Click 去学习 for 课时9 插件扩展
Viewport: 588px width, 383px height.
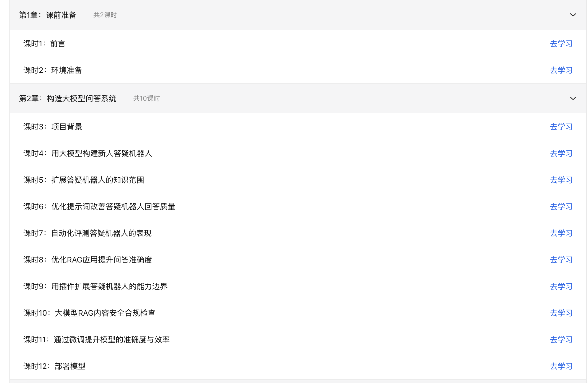click(x=561, y=287)
